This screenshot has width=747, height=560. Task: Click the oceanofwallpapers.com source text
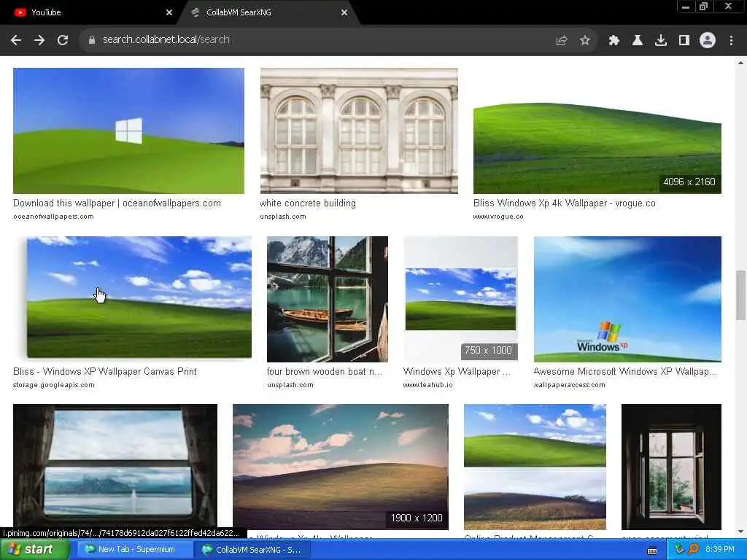click(x=53, y=217)
